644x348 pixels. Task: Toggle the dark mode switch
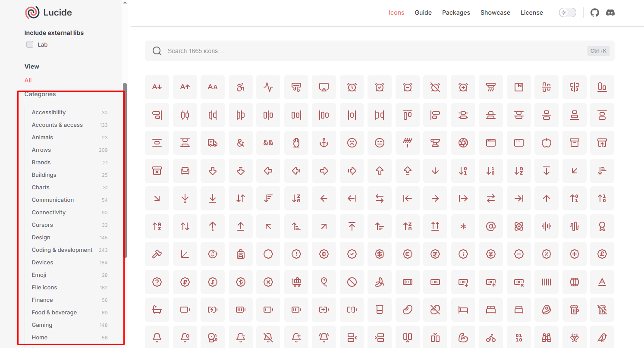pos(567,13)
